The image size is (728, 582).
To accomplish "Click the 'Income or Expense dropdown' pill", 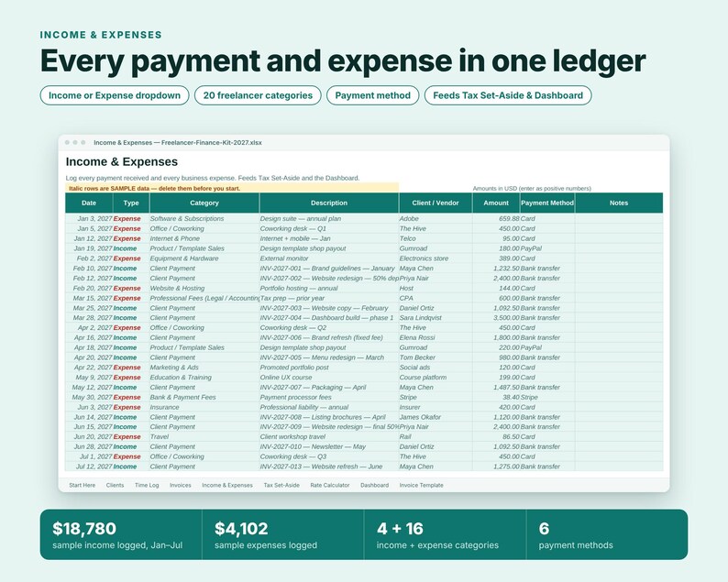I will 115,95.
